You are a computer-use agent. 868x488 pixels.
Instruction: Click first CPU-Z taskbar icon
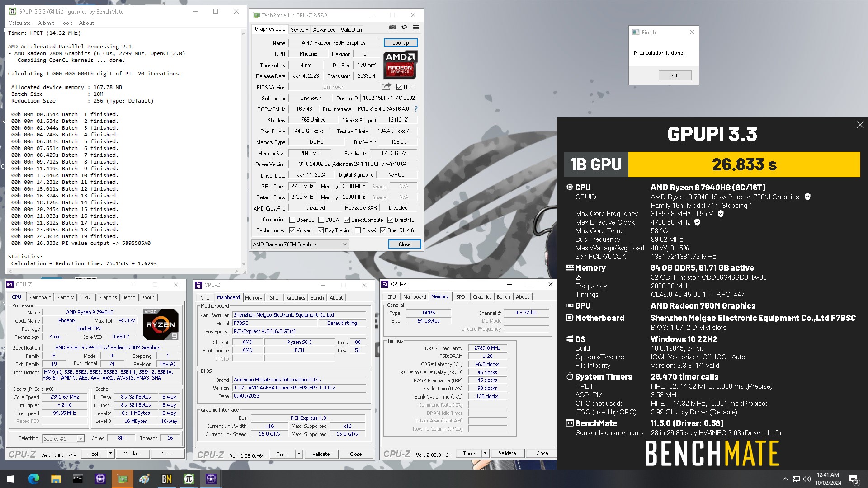tap(100, 479)
